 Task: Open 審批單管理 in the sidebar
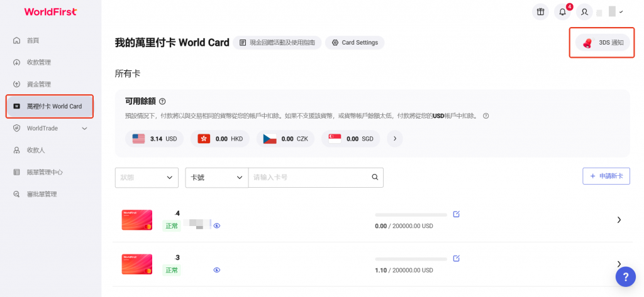click(42, 194)
